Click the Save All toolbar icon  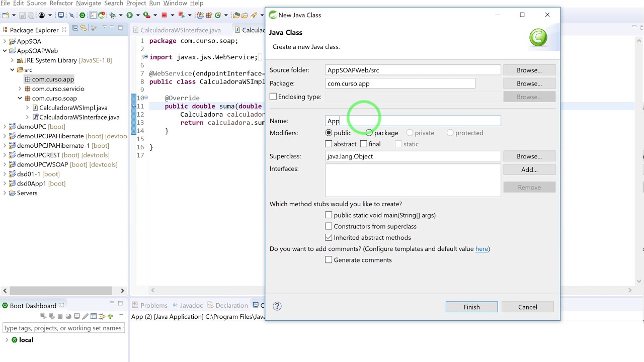tap(31, 15)
